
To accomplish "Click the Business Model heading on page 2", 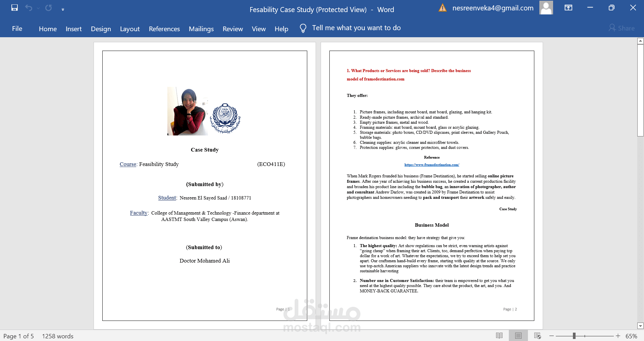I will 432,225.
